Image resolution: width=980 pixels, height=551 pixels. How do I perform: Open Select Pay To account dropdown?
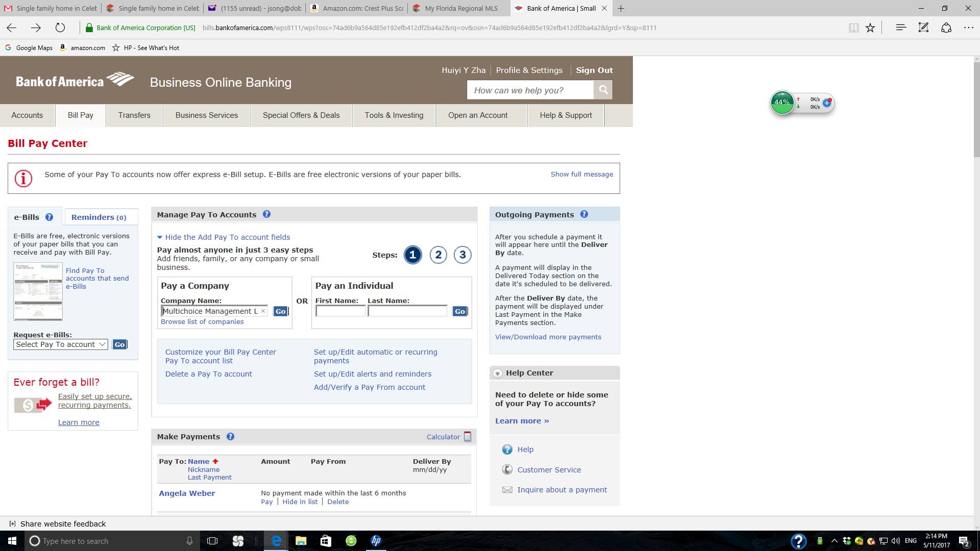pyautogui.click(x=60, y=345)
